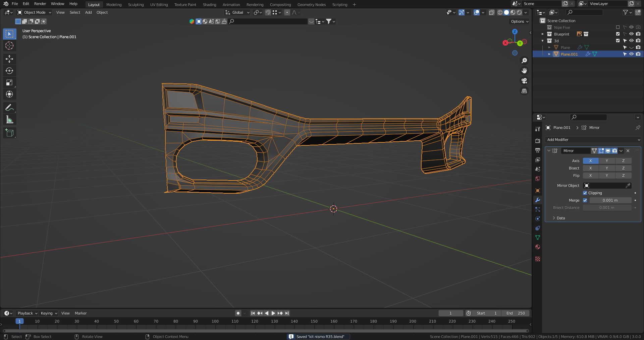The height and width of the screenshot is (340, 644).
Task: Enable Mirror Axis Z
Action: [x=623, y=161]
